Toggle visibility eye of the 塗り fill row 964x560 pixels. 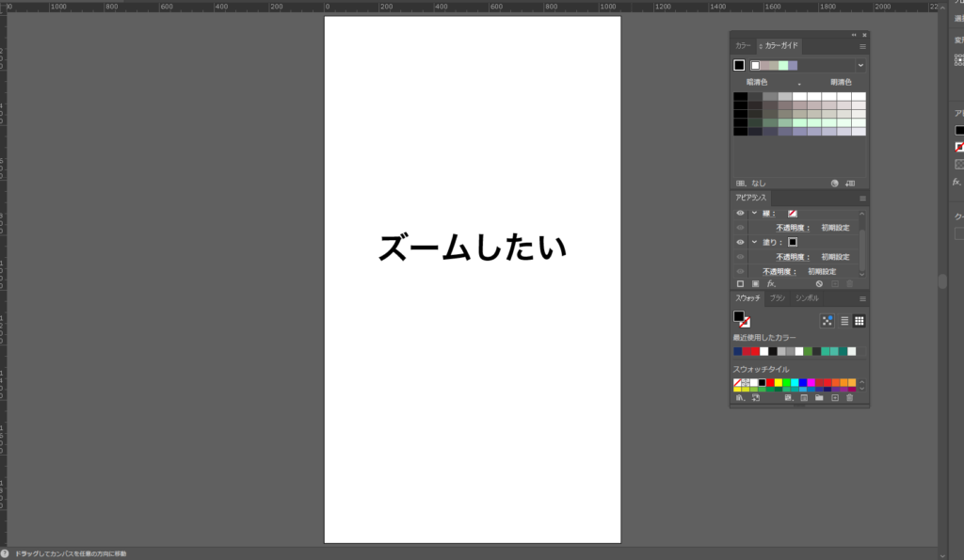pyautogui.click(x=740, y=242)
